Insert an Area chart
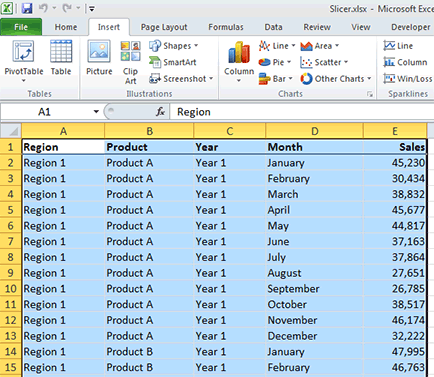This screenshot has width=434, height=377. click(319, 46)
